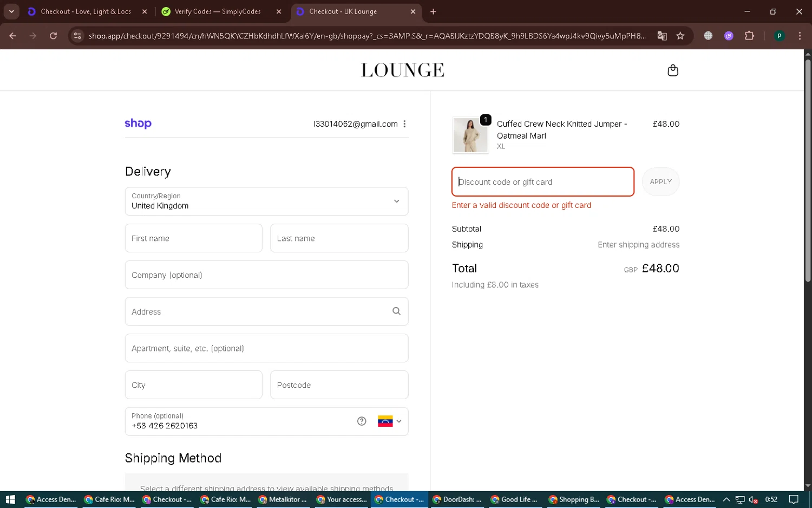The height and width of the screenshot is (508, 812).
Task: Focus the discount code or gift card field
Action: click(x=542, y=182)
